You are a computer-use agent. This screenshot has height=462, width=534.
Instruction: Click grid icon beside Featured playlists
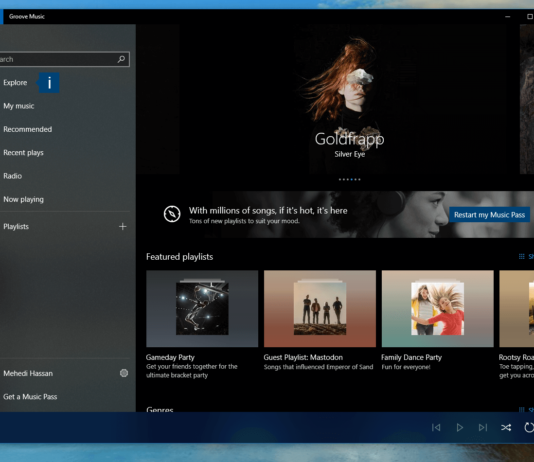(x=521, y=256)
